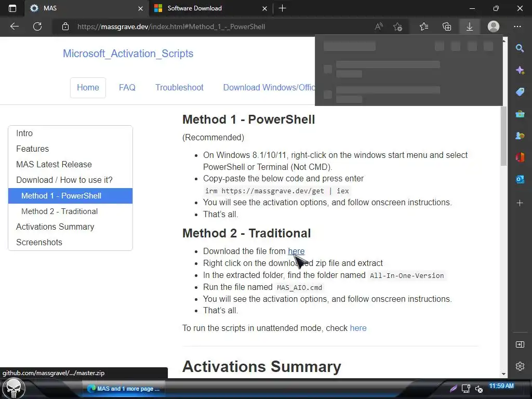
Task: Click the browser Back arrow
Action: click(14, 26)
